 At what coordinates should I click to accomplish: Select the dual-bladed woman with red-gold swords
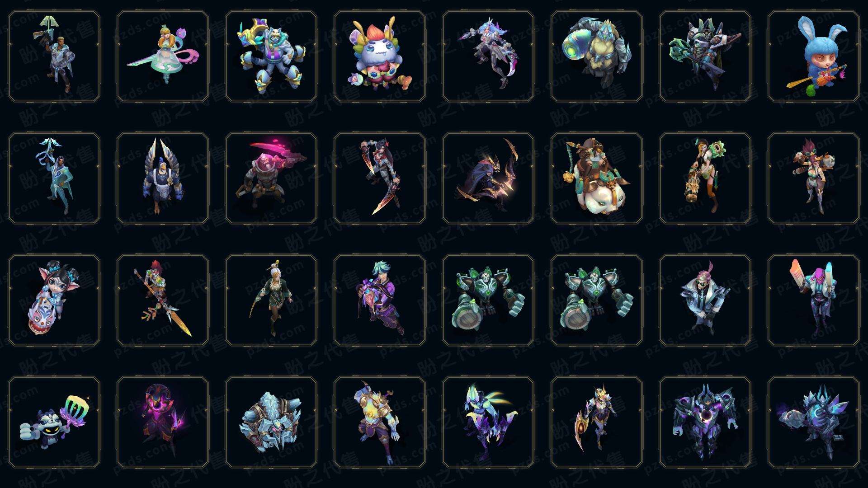pos(379,178)
